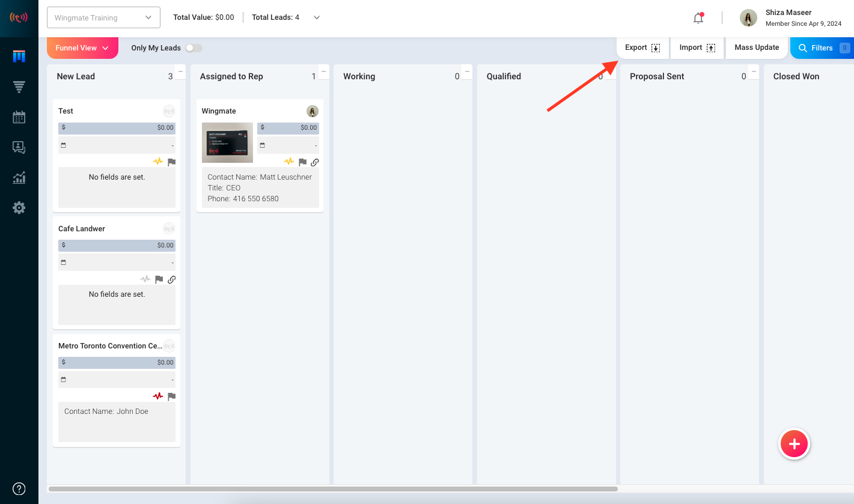The image size is (854, 504).
Task: Open the board view sidebar icon
Action: click(19, 56)
